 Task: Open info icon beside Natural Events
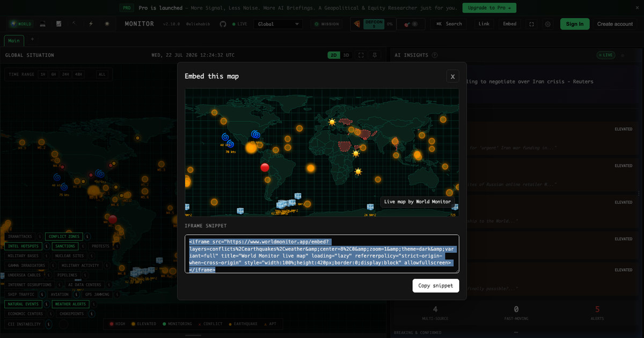point(46,304)
